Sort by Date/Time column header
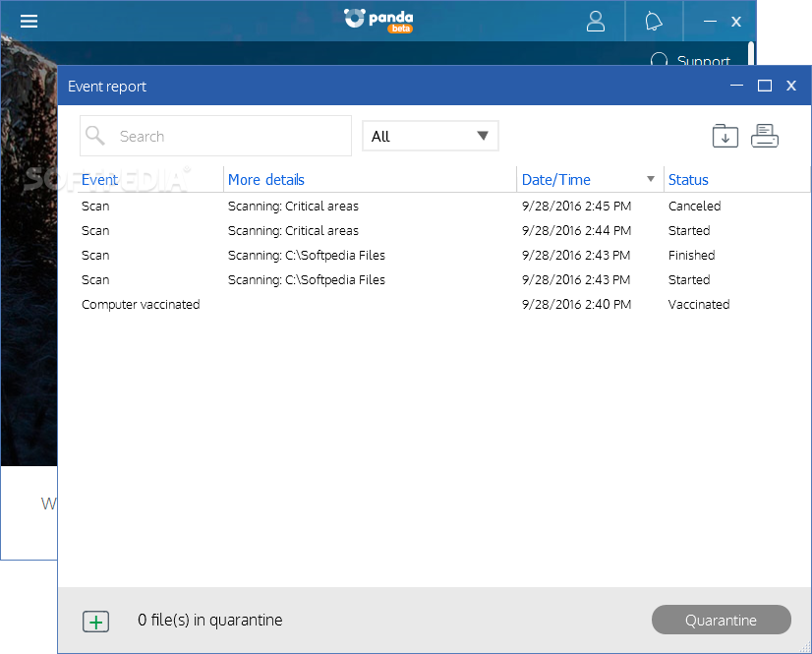812x654 pixels. (556, 180)
